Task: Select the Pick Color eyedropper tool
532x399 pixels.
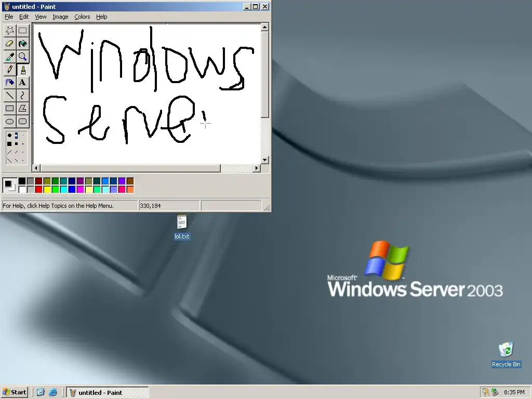Action: click(9, 57)
